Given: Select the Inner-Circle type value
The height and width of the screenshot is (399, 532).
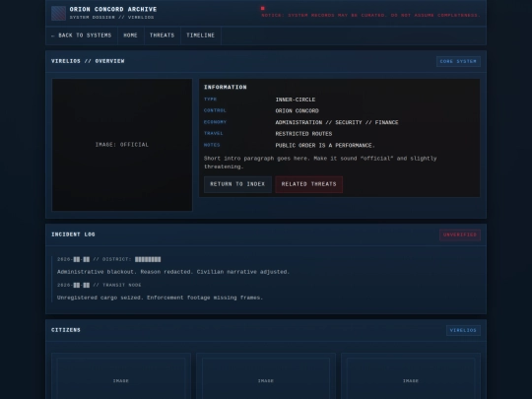Looking at the screenshot, I should [x=296, y=100].
